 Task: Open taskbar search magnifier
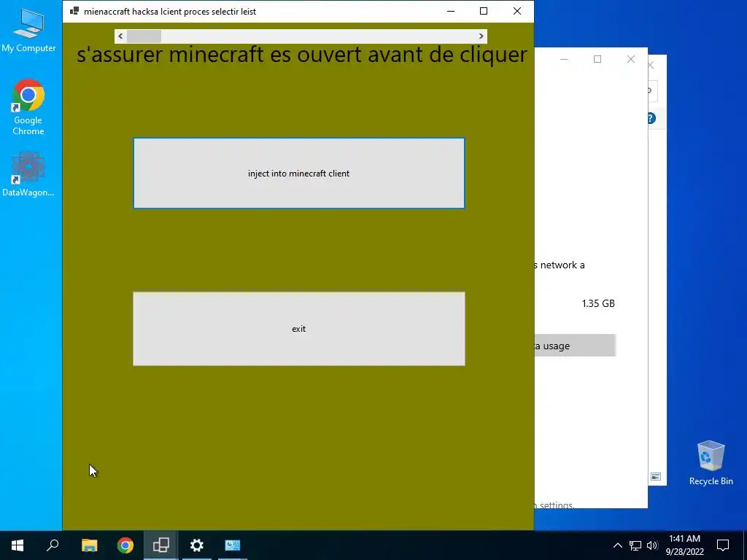[x=53, y=545]
